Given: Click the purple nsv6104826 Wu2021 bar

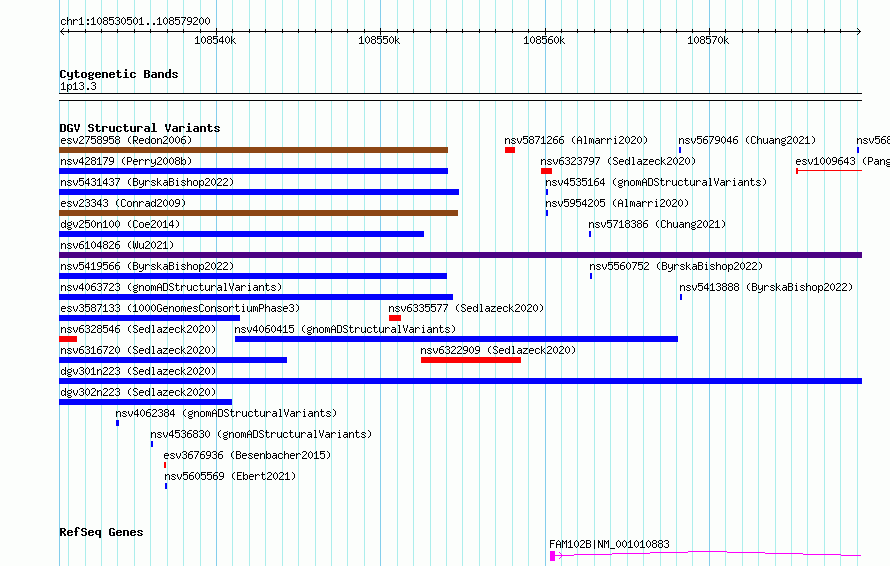Looking at the screenshot, I should [460, 255].
